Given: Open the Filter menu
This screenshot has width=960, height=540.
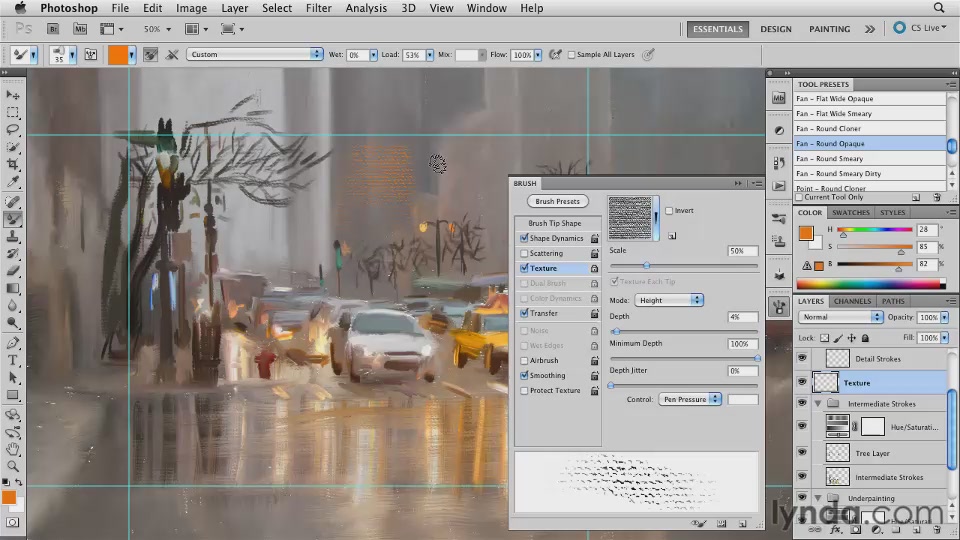Looking at the screenshot, I should [x=318, y=8].
